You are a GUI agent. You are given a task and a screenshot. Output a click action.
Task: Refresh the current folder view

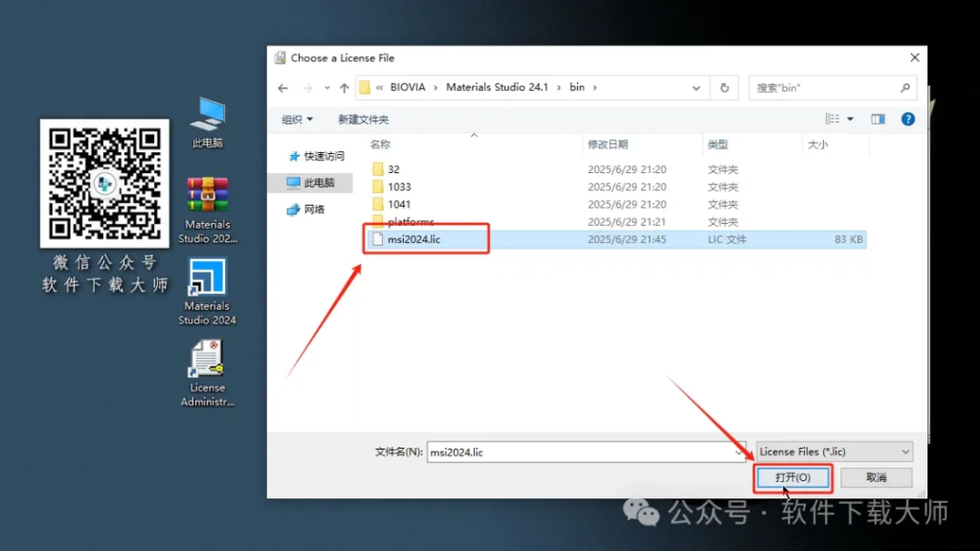[724, 88]
